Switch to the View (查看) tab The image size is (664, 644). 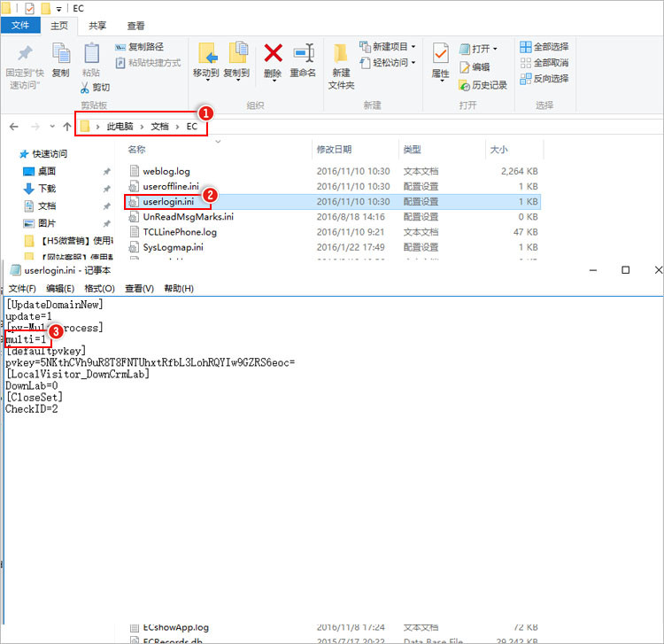(135, 26)
